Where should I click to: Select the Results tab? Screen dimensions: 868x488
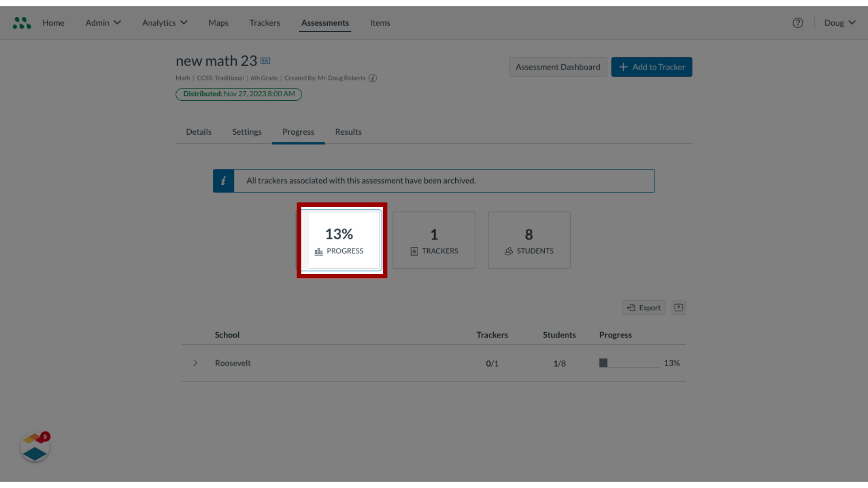point(348,131)
